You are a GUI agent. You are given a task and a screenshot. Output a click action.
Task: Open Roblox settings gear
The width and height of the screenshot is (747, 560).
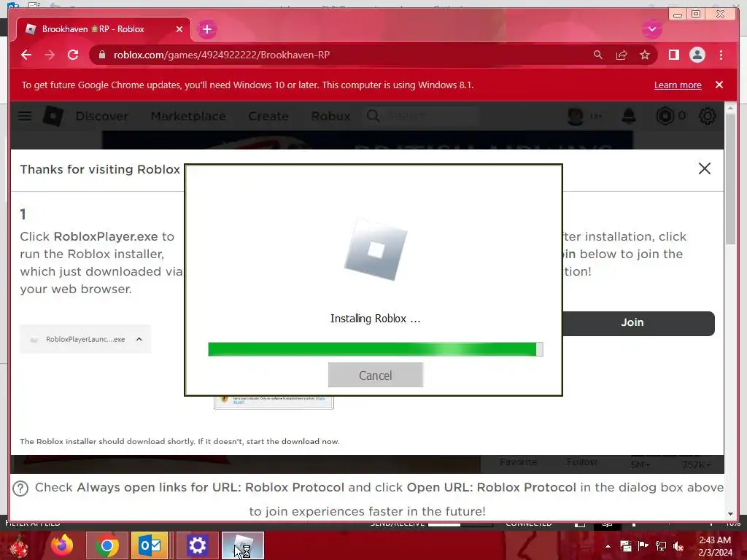point(707,116)
